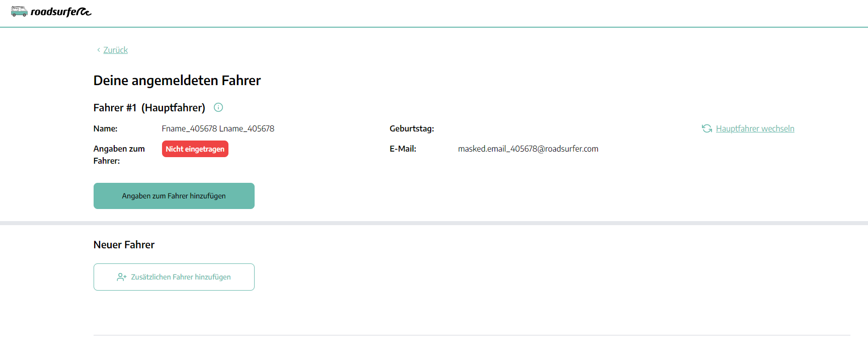Click Zusätzlichen Fahrer hinzufügen button

pos(174,277)
